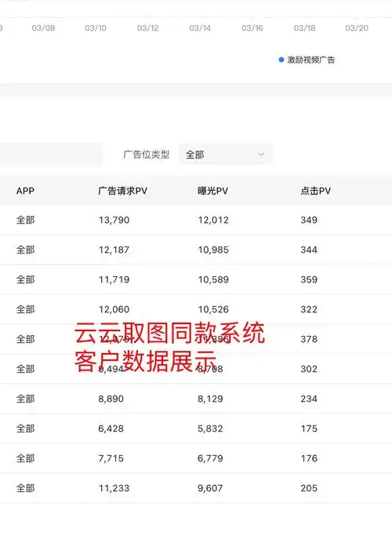Click the chevron arrow in 广告位类型 selector
392x547 pixels.
tap(260, 154)
